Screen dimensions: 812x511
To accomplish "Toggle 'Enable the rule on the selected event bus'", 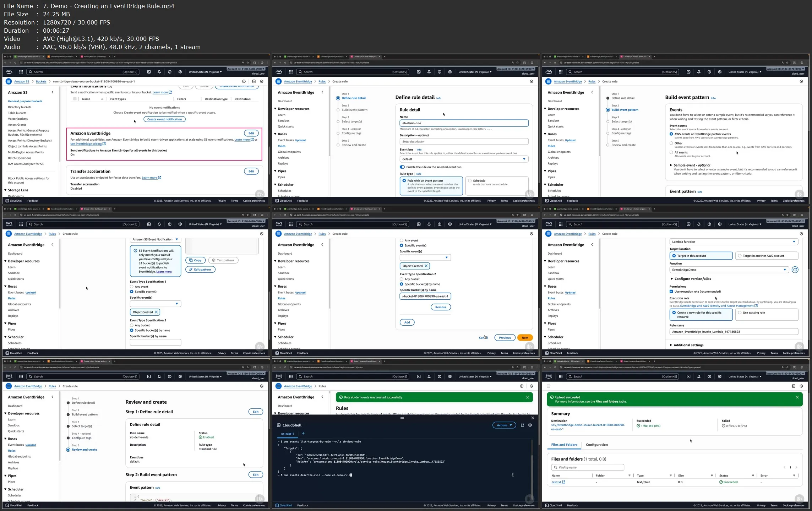I will (x=402, y=167).
